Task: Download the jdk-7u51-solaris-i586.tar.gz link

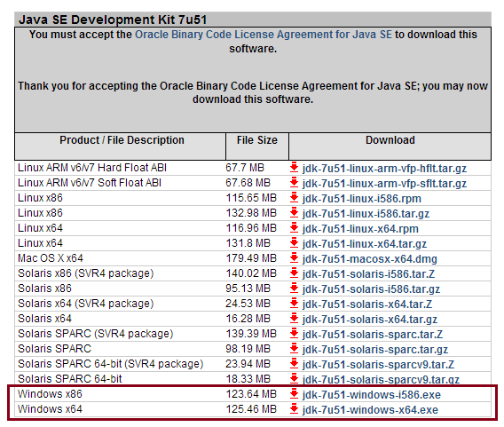Action: [x=371, y=289]
